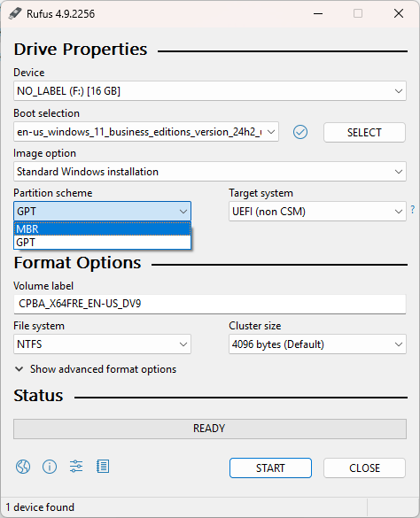Open the application settings sliders icon
The width and height of the screenshot is (420, 518).
tap(76, 467)
